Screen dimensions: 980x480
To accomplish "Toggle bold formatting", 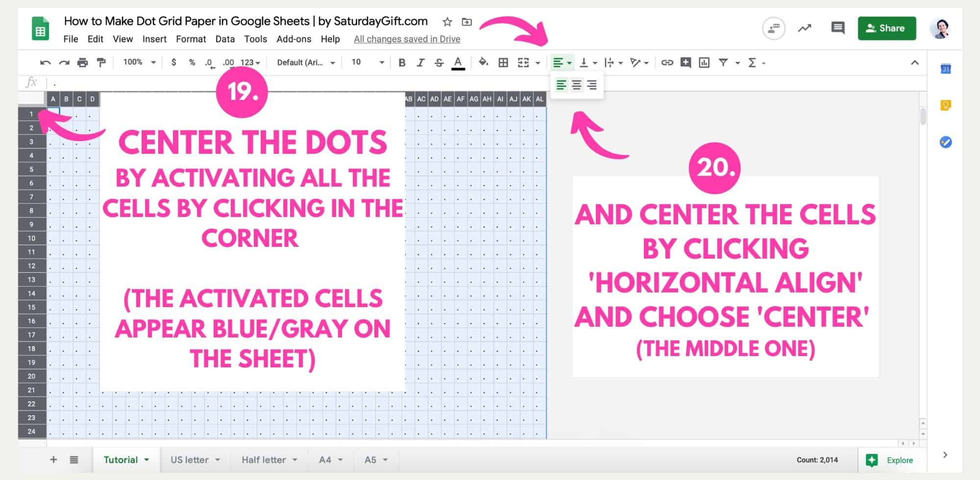I will [x=402, y=63].
